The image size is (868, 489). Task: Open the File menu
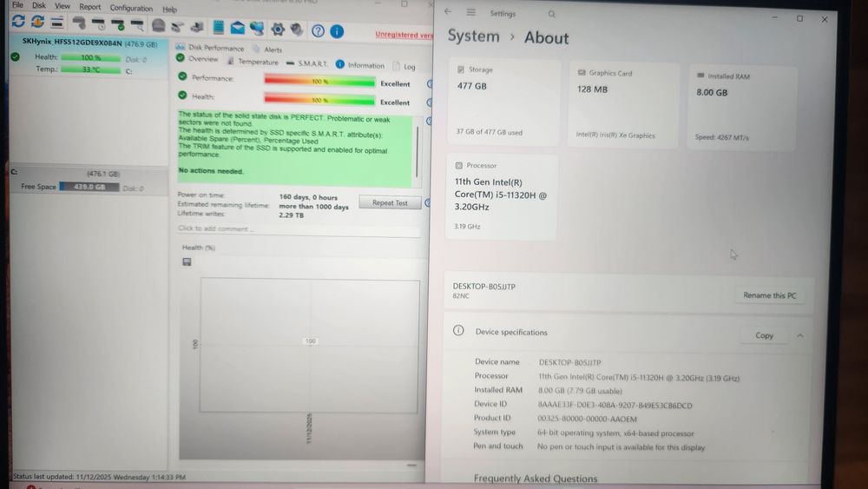click(x=17, y=5)
